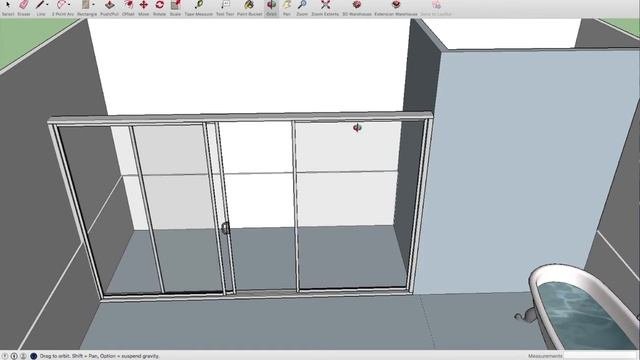
Task: Click the second circular status bar icon
Action: 14,356
